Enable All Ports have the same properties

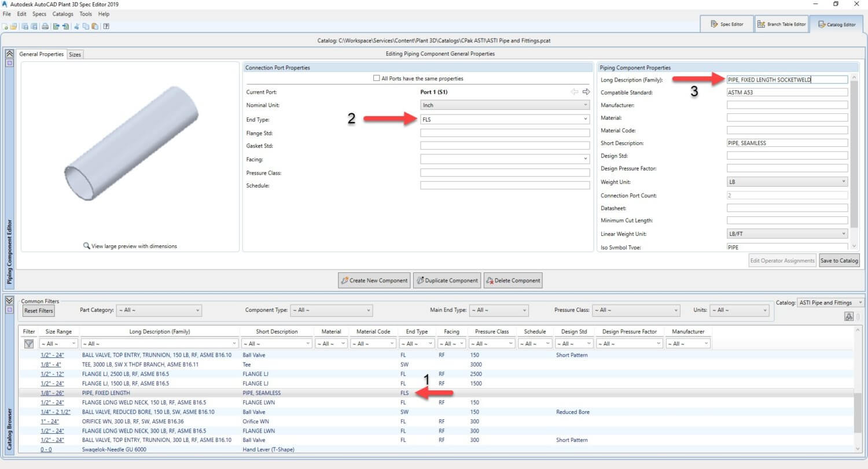[x=377, y=79]
